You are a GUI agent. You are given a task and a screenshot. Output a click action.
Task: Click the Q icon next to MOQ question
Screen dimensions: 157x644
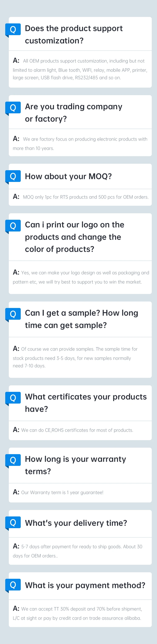[x=13, y=176]
